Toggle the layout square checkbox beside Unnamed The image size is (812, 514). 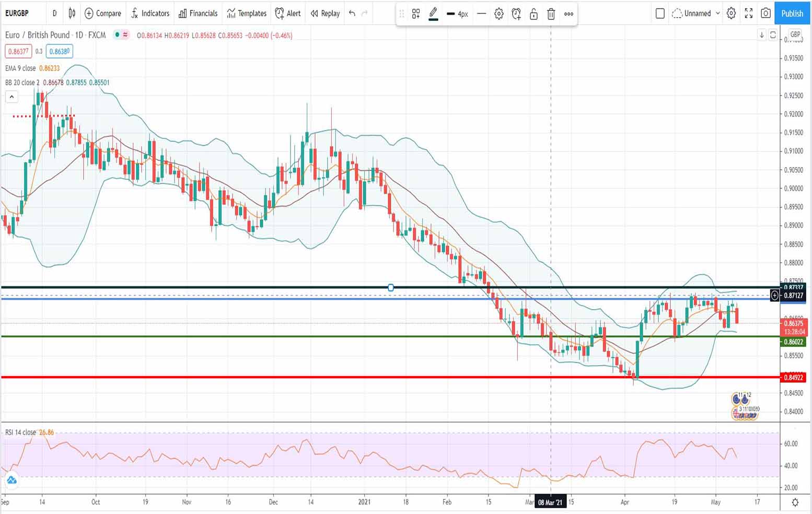(660, 14)
